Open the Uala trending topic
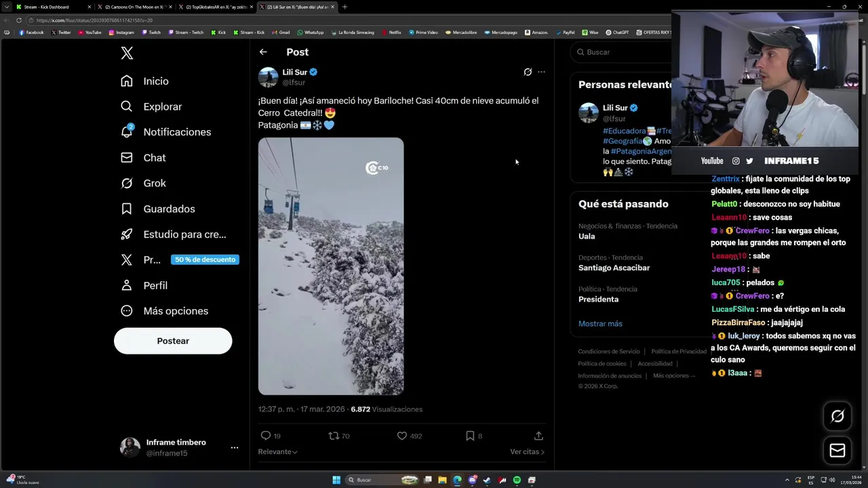The image size is (868, 488). coord(587,236)
